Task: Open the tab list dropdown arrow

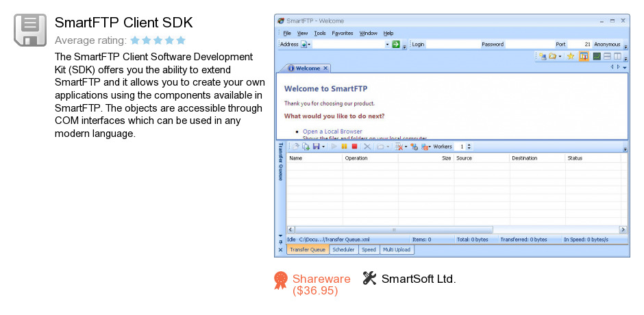Action: point(625,67)
